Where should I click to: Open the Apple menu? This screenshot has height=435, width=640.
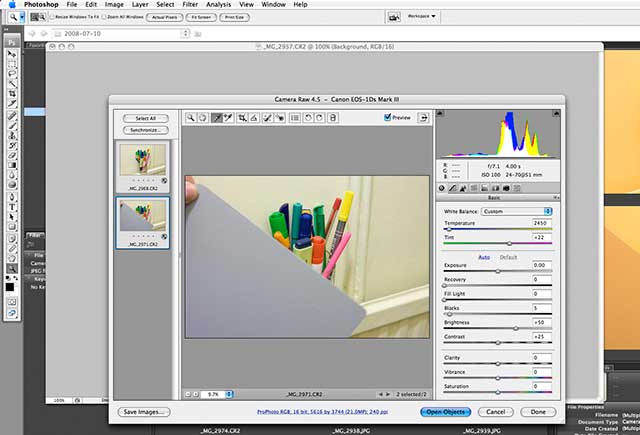click(x=12, y=4)
